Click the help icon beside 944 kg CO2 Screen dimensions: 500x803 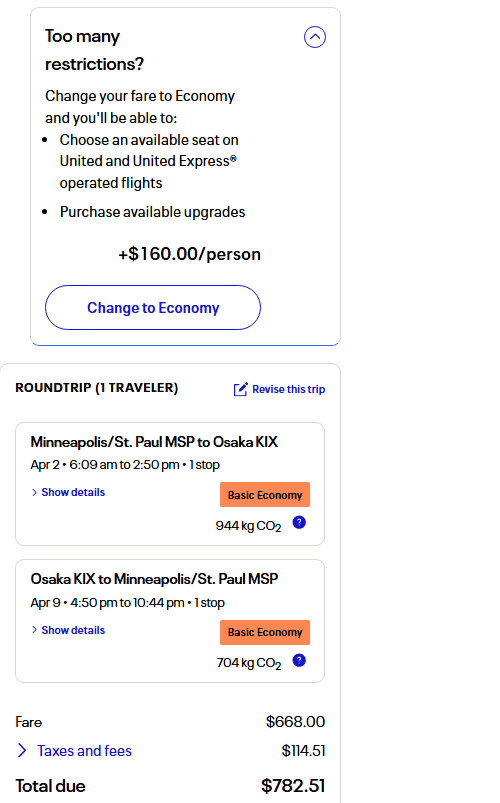tap(299, 522)
